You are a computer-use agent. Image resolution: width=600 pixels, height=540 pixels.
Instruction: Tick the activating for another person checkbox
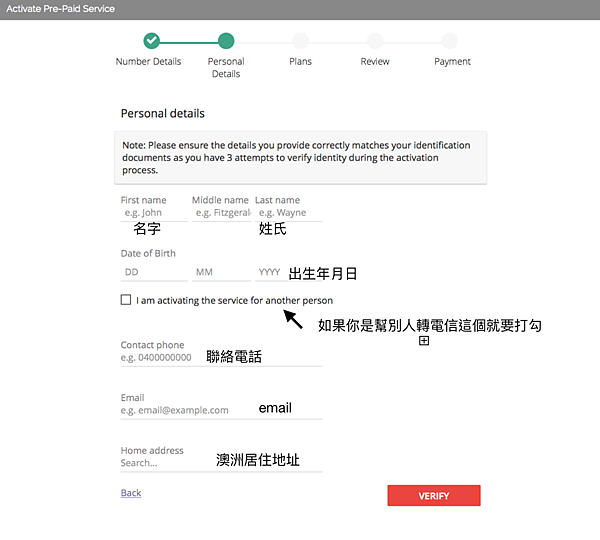pos(126,300)
